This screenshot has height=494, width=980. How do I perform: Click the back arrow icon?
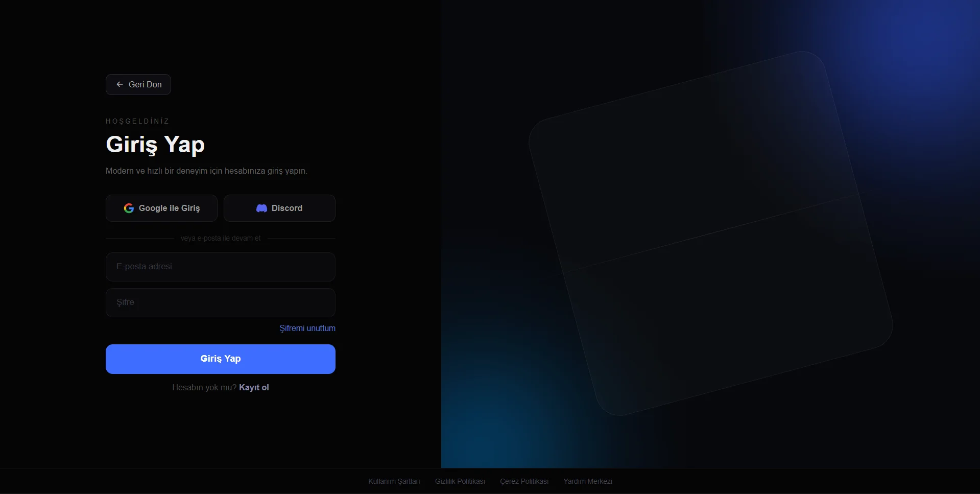(119, 84)
